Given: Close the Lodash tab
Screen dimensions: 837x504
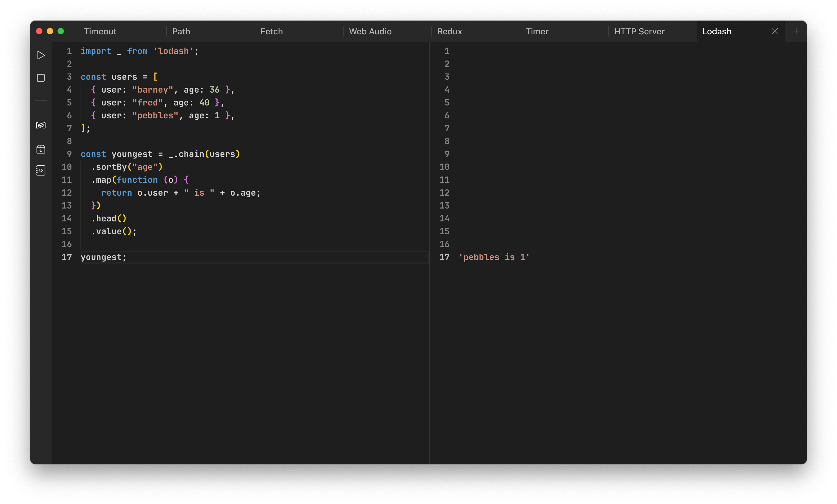Looking at the screenshot, I should [x=774, y=31].
